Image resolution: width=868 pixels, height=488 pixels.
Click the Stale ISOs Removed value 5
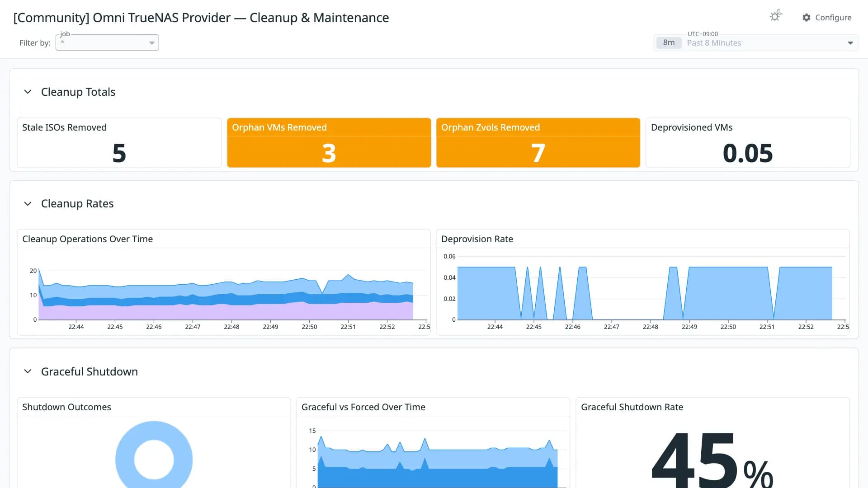click(x=119, y=153)
